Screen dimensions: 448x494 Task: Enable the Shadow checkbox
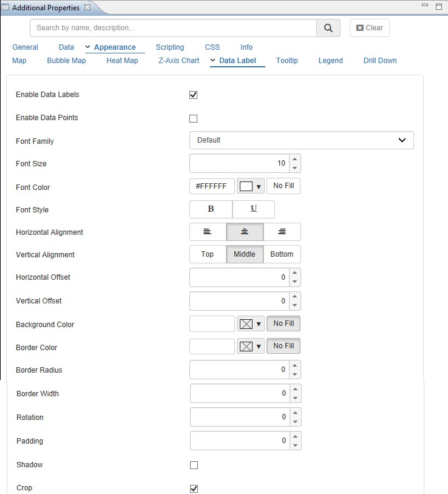(194, 465)
